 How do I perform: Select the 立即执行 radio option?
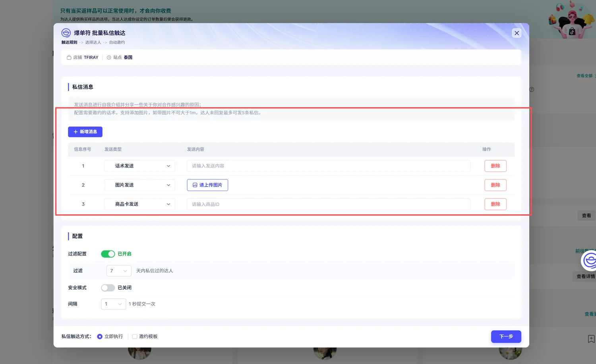click(x=100, y=337)
